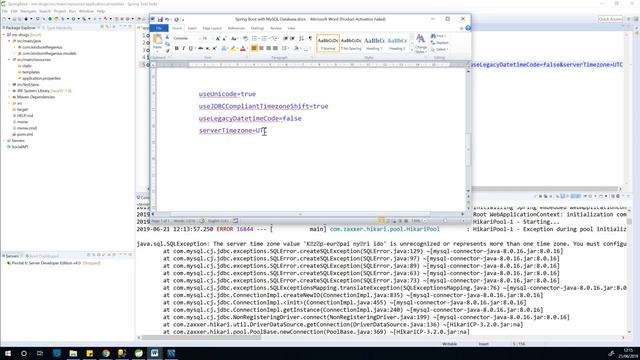The width and height of the screenshot is (640, 360).
Task: Expand JRE System Library node
Action: (x=9, y=91)
